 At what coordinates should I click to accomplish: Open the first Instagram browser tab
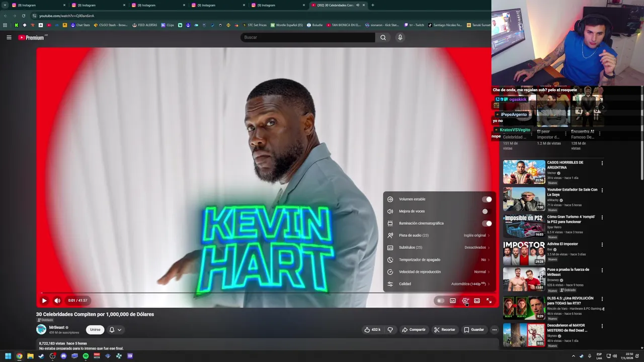(x=38, y=5)
